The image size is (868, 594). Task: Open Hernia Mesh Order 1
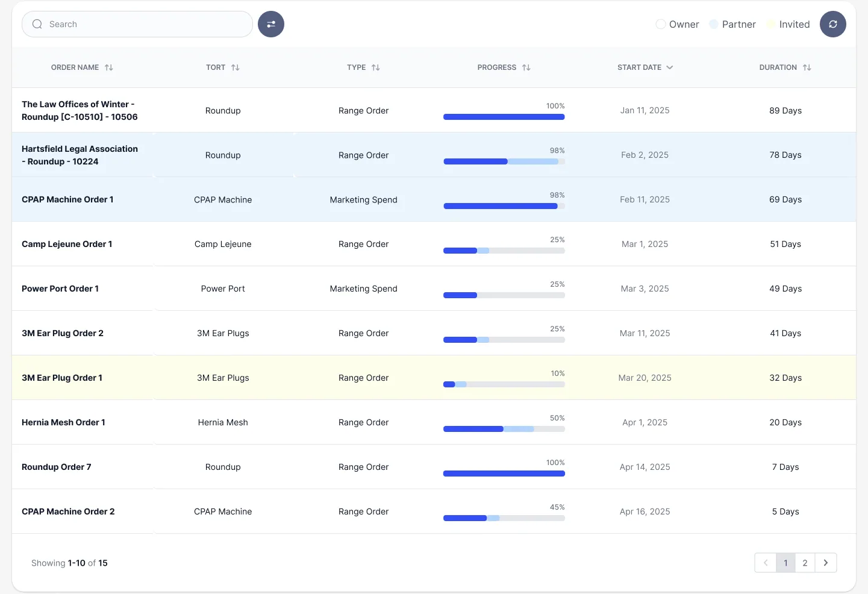tap(63, 422)
